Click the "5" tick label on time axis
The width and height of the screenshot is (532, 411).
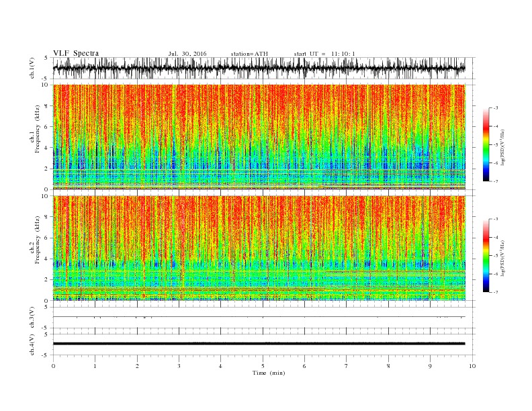pyautogui.click(x=263, y=366)
